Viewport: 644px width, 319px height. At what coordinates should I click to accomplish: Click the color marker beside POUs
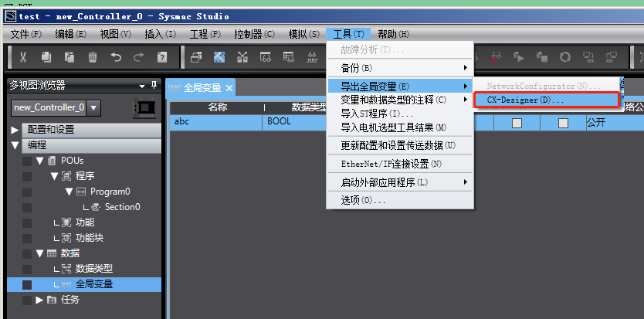[x=27, y=161]
